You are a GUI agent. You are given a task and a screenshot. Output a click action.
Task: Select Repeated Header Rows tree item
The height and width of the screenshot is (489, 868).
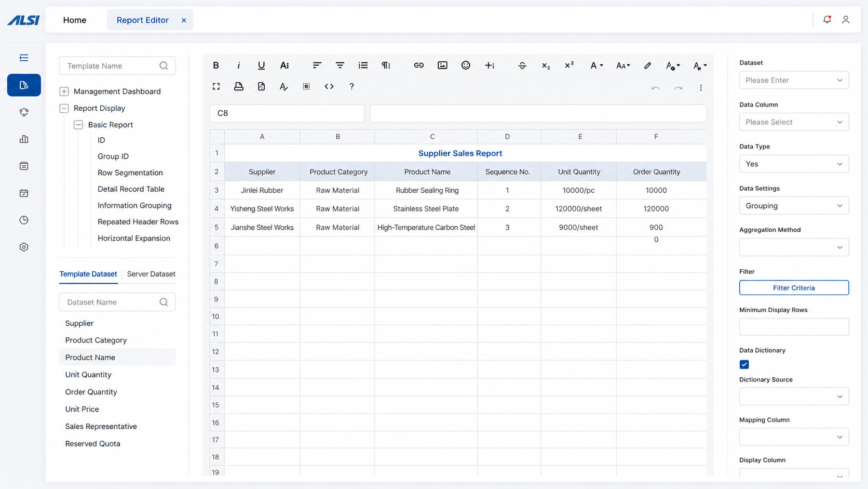click(138, 222)
